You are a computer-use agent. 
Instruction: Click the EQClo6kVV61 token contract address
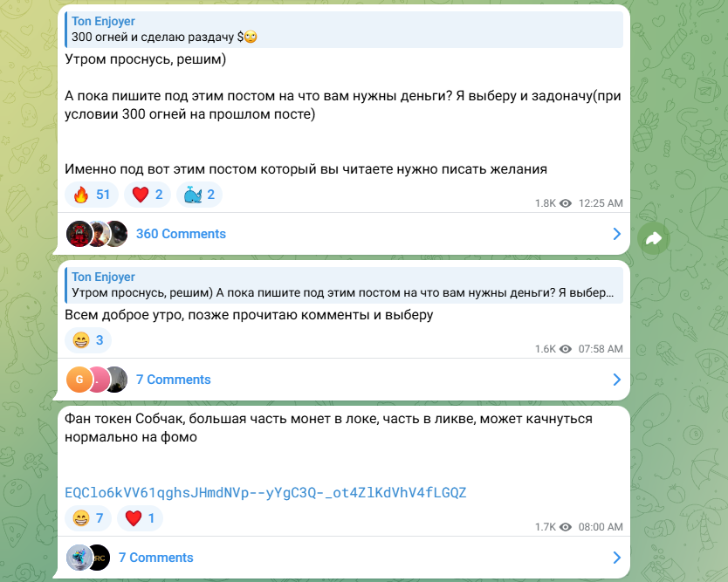[x=265, y=492]
